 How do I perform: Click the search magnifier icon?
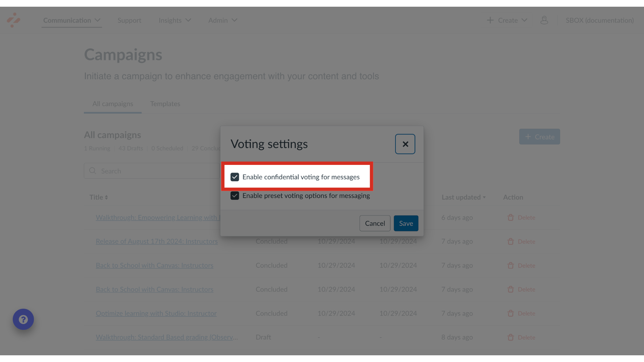pos(93,171)
